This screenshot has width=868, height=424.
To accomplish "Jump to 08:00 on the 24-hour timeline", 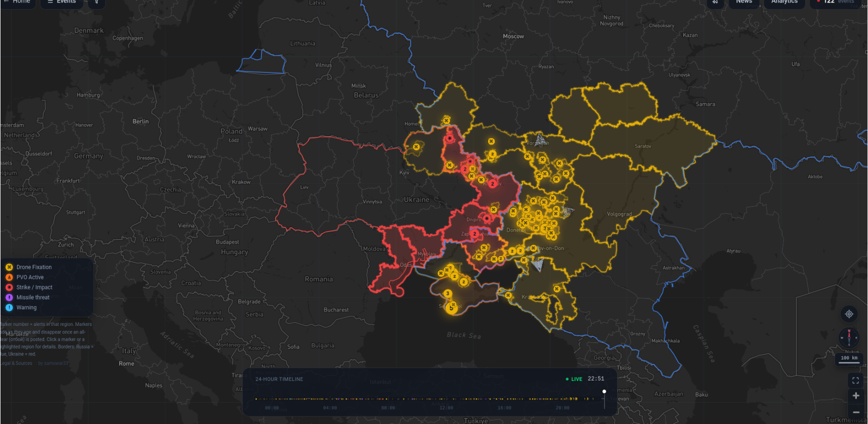I will coord(388,408).
